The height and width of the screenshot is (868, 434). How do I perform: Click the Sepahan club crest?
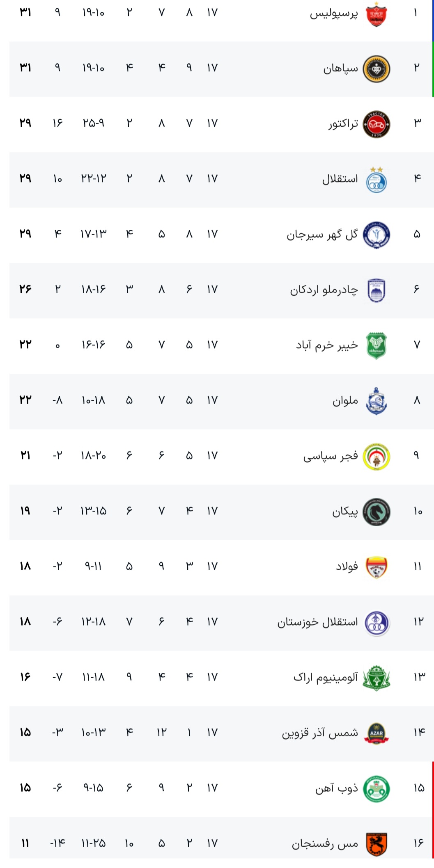[376, 69]
